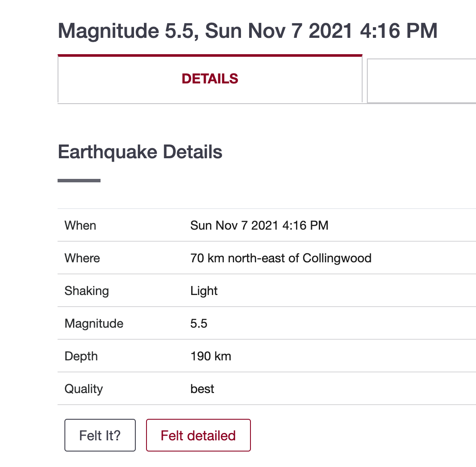Click the Light shaking value
The width and height of the screenshot is (476, 467).
[x=204, y=291]
